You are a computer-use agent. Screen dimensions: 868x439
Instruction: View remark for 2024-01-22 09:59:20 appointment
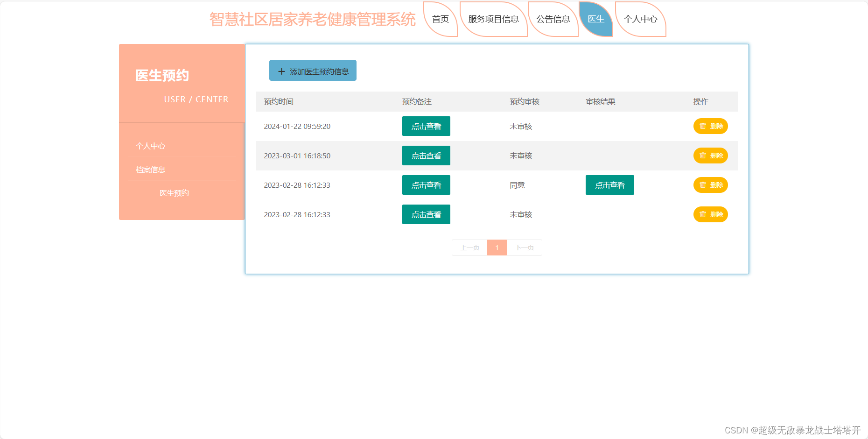pos(426,126)
